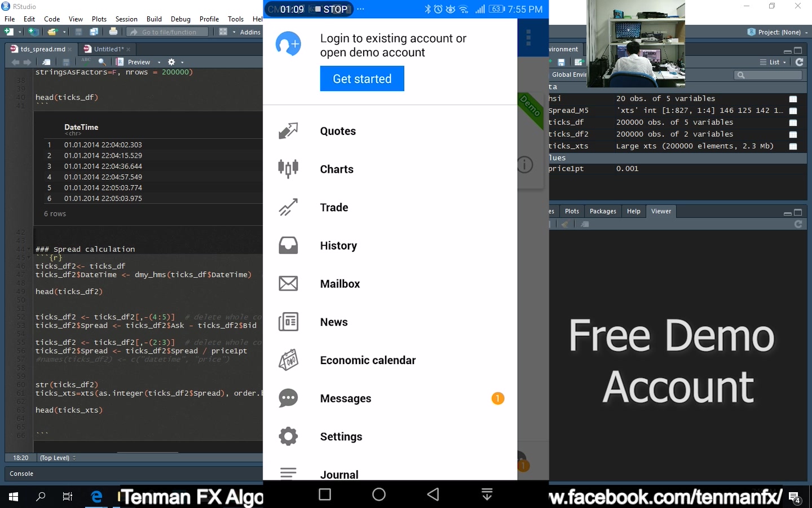Open the New File dropdown arrow
812x508 pixels.
[20, 32]
